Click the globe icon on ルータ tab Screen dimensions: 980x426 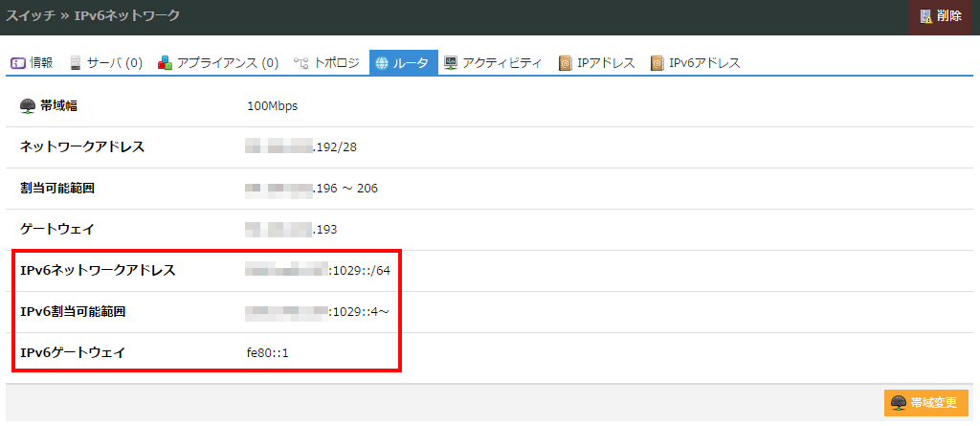[382, 63]
